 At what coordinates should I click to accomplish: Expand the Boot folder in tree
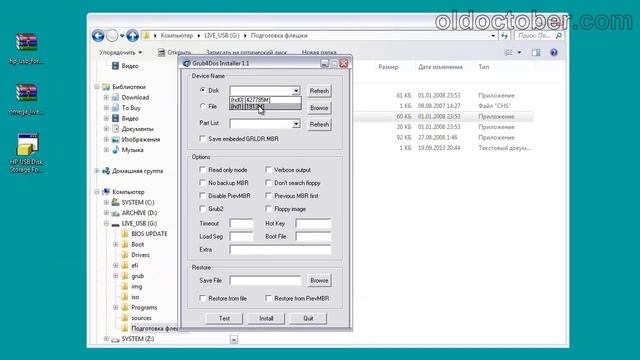point(116,244)
